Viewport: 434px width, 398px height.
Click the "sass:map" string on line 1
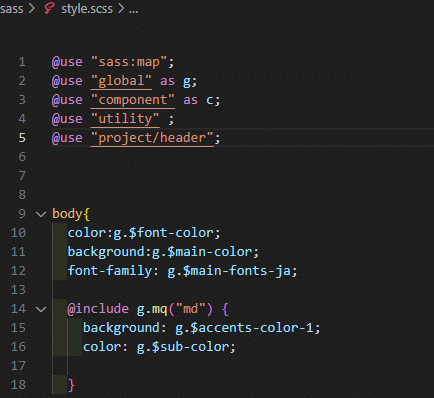[129, 62]
